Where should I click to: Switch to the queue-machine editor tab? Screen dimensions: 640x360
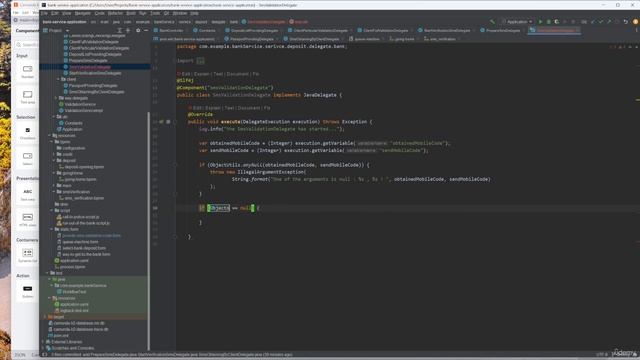(x=366, y=39)
